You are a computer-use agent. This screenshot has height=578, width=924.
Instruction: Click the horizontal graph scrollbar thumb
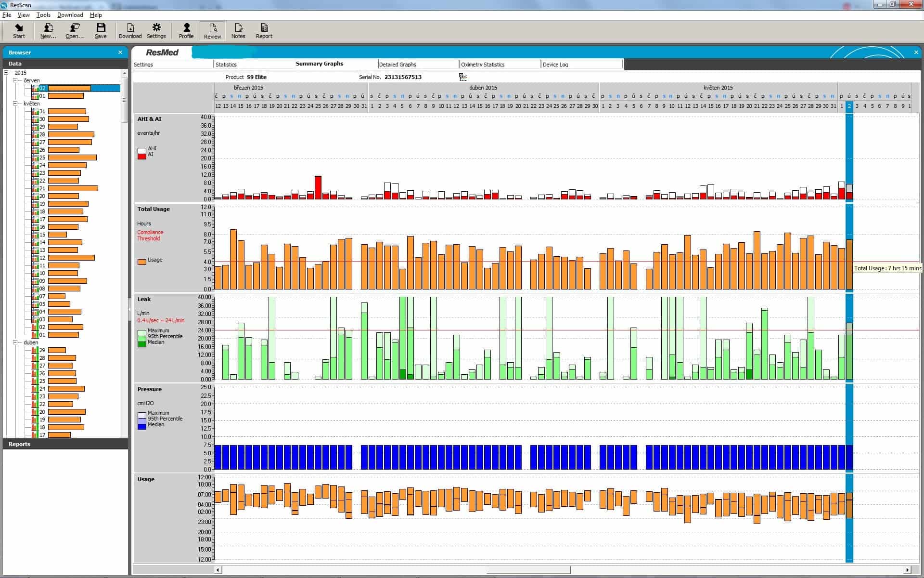point(528,570)
